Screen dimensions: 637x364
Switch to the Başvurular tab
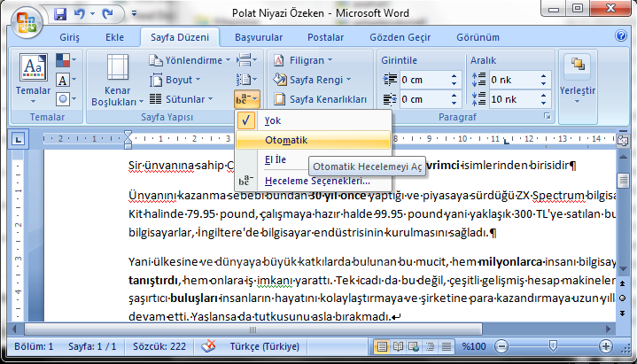point(259,37)
